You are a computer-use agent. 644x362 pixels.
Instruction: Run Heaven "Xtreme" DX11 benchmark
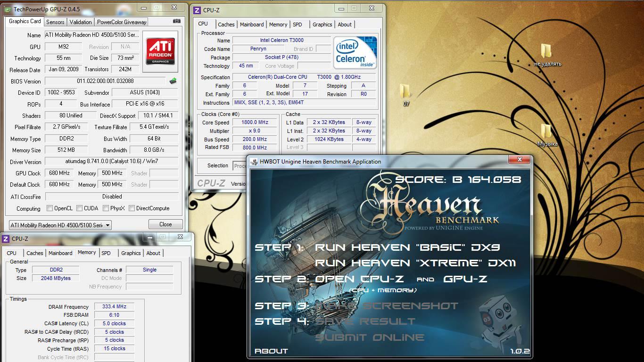415,263
